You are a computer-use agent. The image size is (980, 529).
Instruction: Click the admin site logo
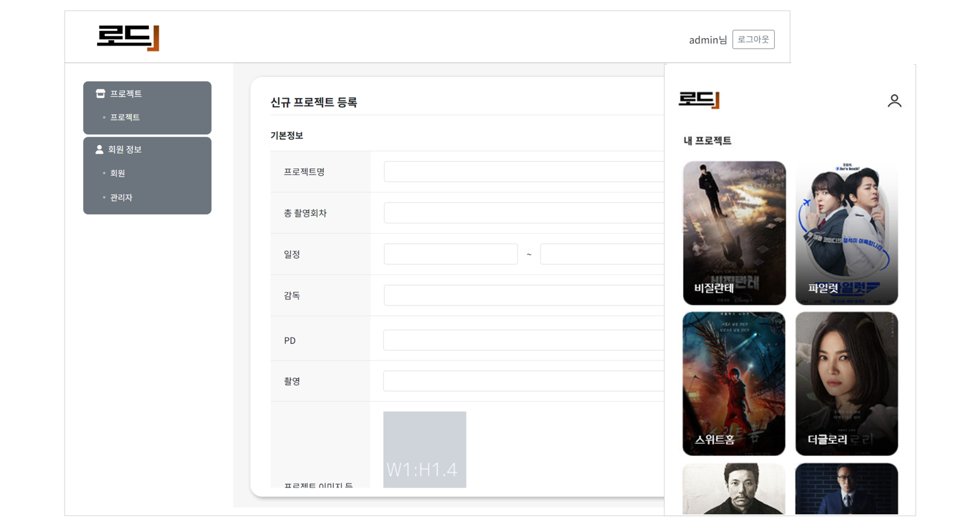click(128, 38)
